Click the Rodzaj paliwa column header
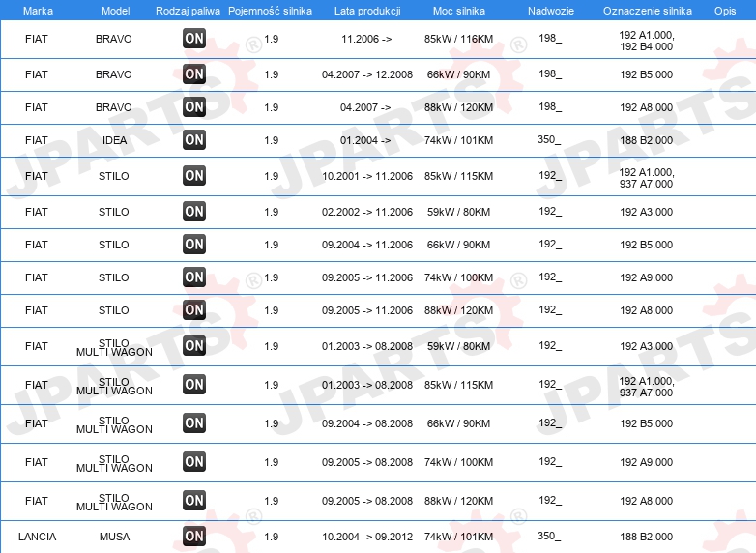756x553 pixels. [x=189, y=11]
